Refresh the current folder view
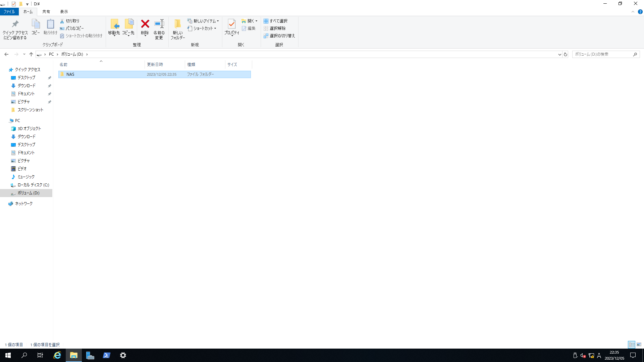 point(566,54)
